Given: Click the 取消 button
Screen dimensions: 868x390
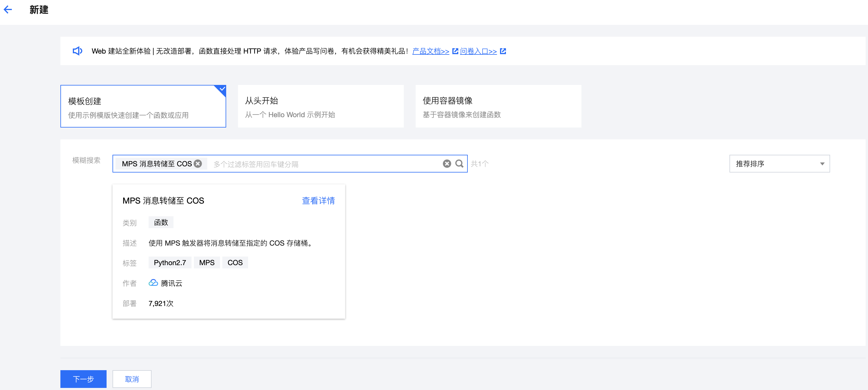Looking at the screenshot, I should 132,379.
